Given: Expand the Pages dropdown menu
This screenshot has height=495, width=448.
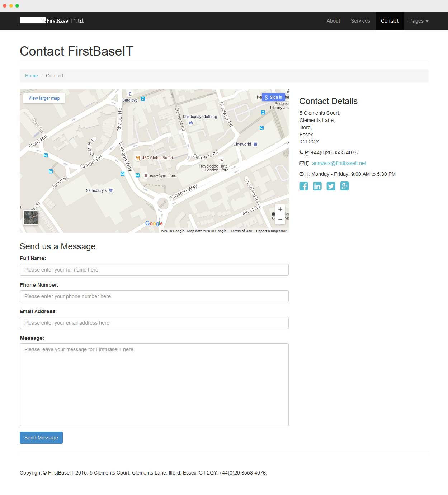Looking at the screenshot, I should (419, 21).
